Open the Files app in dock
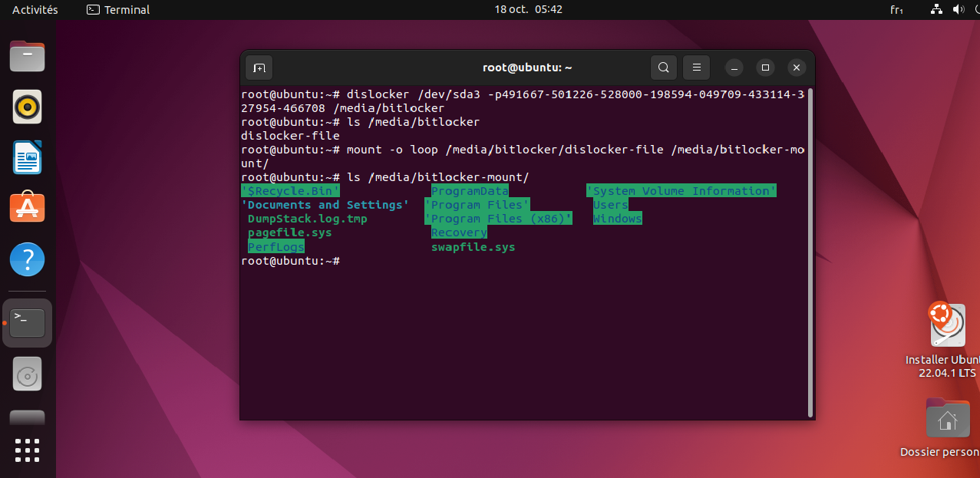 click(x=27, y=56)
